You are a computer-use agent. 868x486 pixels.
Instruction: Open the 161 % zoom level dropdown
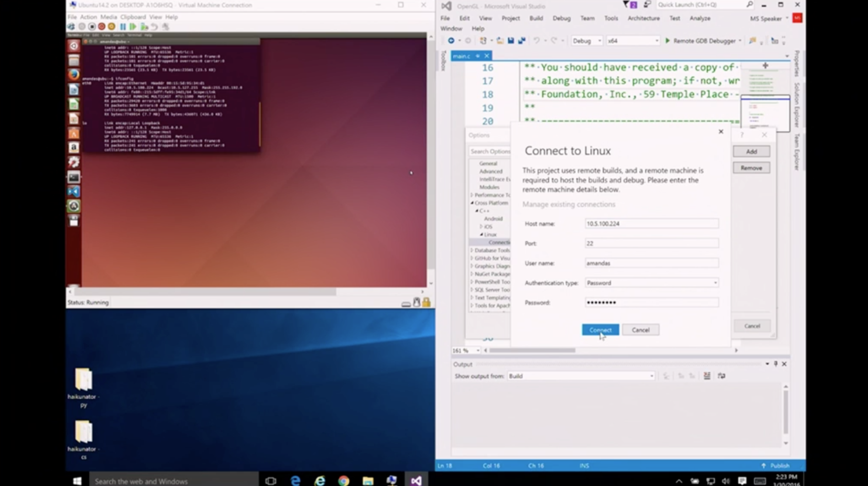pos(466,350)
